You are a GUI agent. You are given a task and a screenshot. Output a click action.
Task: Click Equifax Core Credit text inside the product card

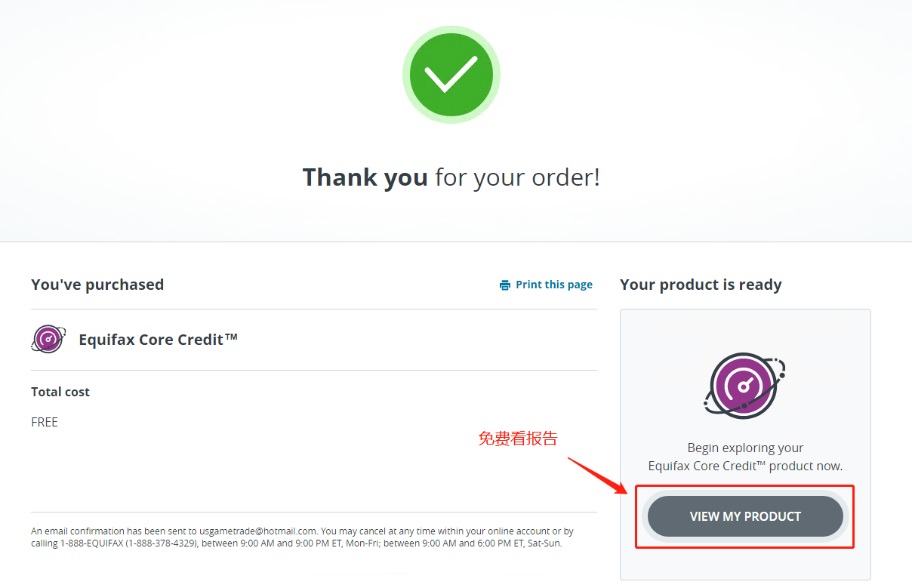707,466
